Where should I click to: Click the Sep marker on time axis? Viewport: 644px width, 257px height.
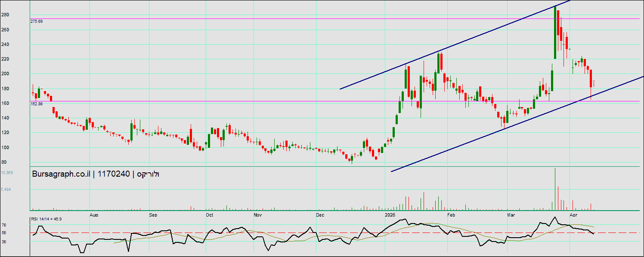[153, 214]
